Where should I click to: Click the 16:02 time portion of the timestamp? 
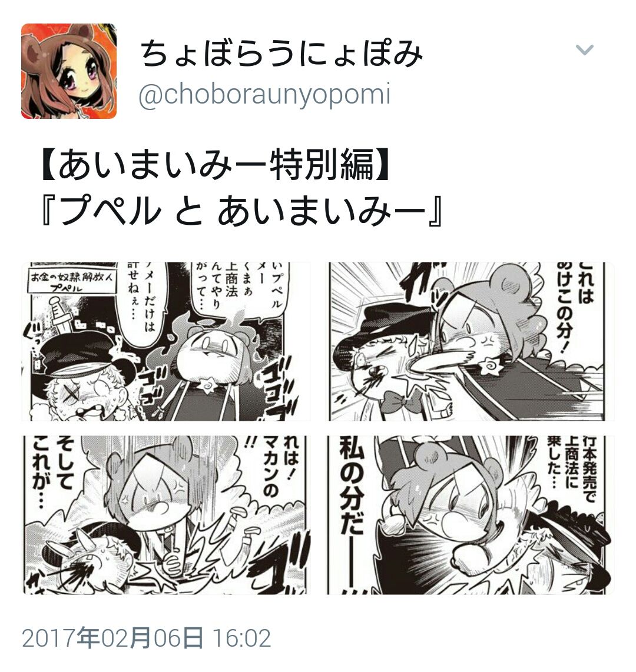(x=241, y=638)
